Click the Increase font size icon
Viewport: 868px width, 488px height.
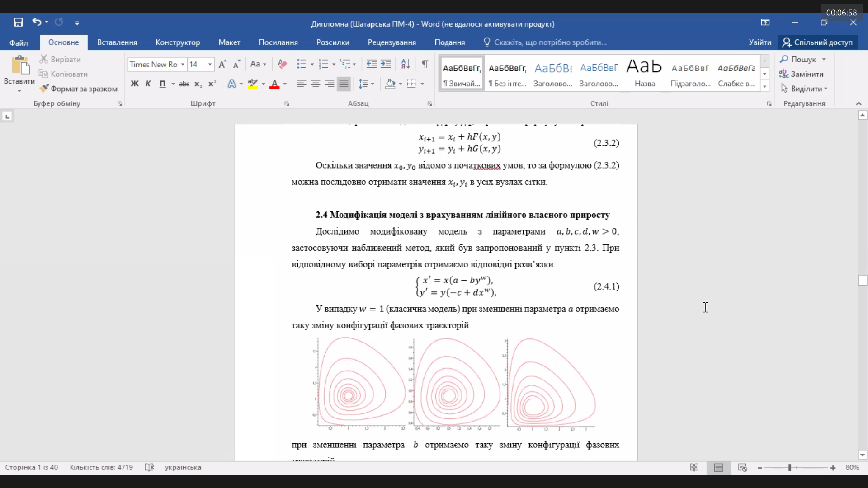[222, 64]
